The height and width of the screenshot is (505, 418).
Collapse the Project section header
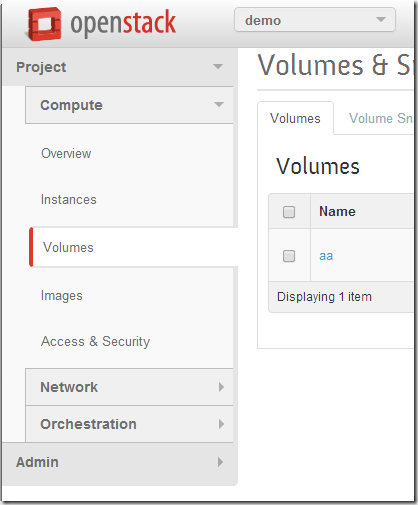[x=119, y=67]
